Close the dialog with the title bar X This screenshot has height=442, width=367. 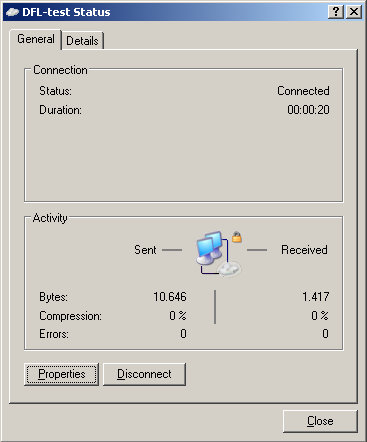tap(354, 12)
